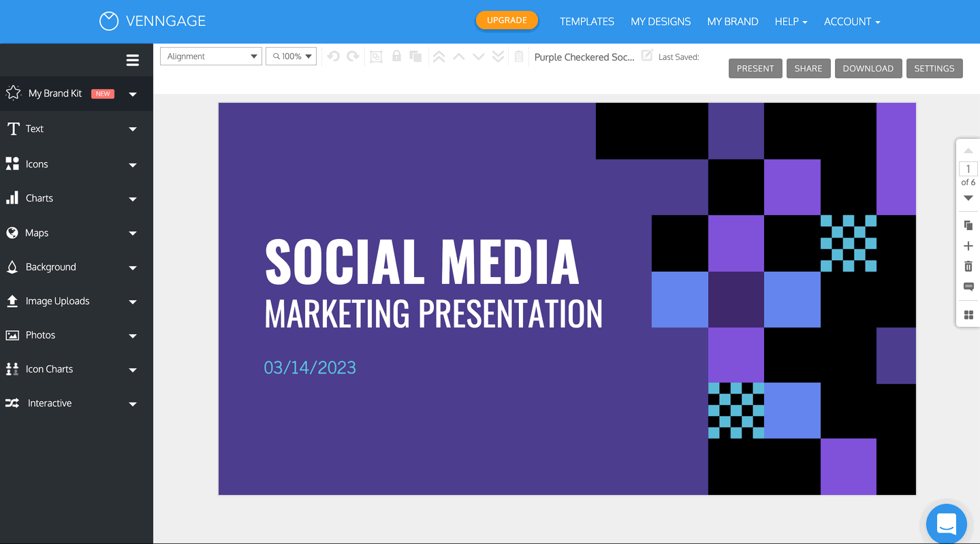The width and height of the screenshot is (980, 544).
Task: Go to next page with down arrow
Action: click(968, 198)
